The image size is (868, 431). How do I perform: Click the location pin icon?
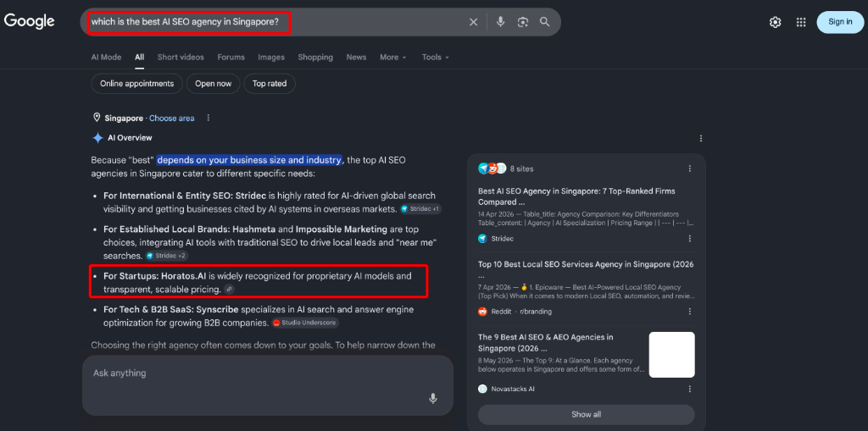coord(97,118)
